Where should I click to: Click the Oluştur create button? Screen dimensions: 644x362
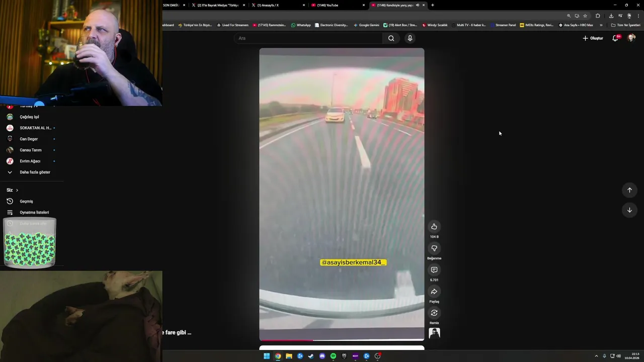pyautogui.click(x=593, y=38)
